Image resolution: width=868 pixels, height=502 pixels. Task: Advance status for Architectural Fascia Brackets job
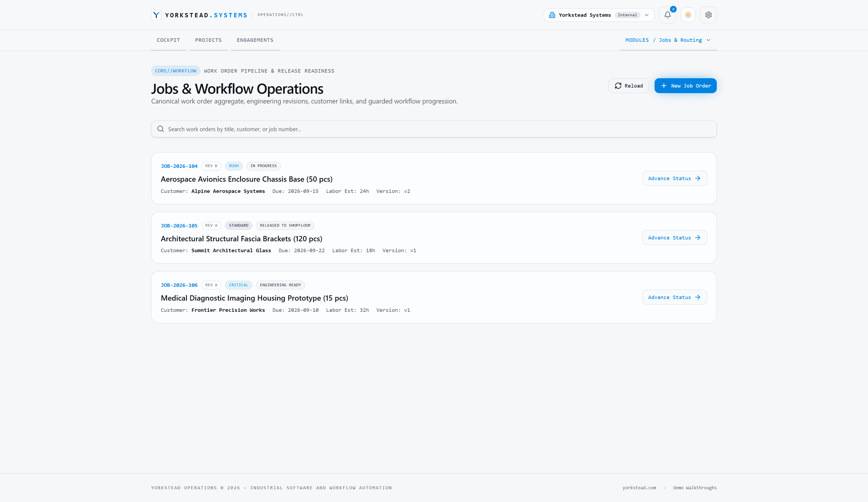click(675, 238)
